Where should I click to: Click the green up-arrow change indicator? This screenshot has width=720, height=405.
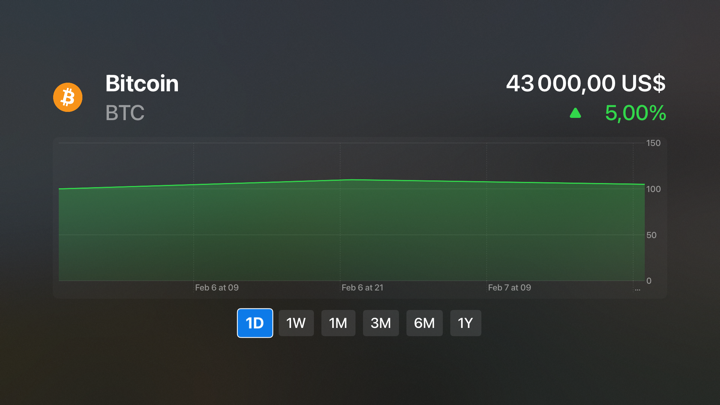575,113
